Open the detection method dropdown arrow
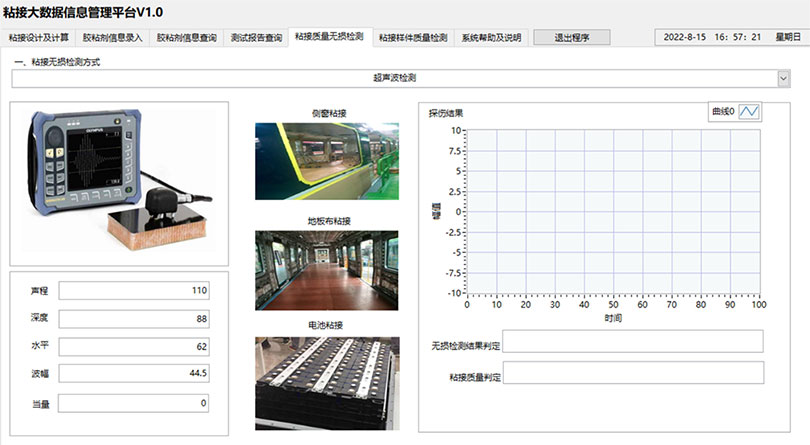The image size is (810, 445). click(x=783, y=78)
